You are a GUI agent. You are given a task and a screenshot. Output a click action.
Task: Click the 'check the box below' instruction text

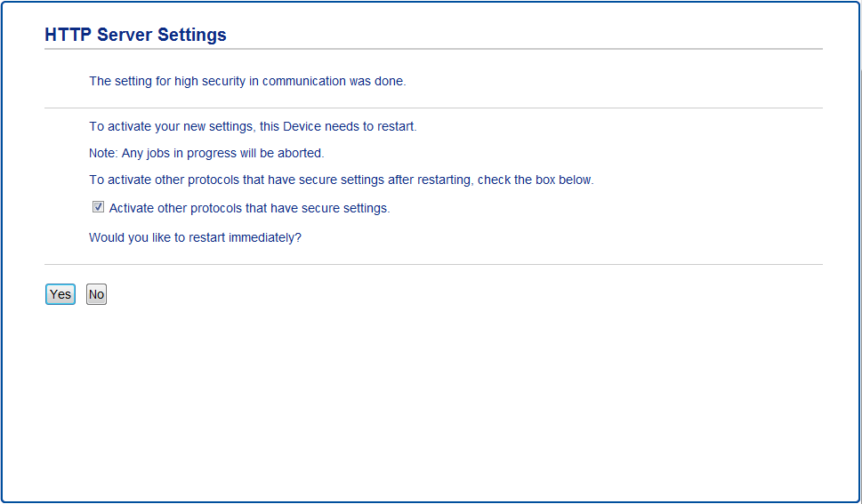(x=341, y=180)
